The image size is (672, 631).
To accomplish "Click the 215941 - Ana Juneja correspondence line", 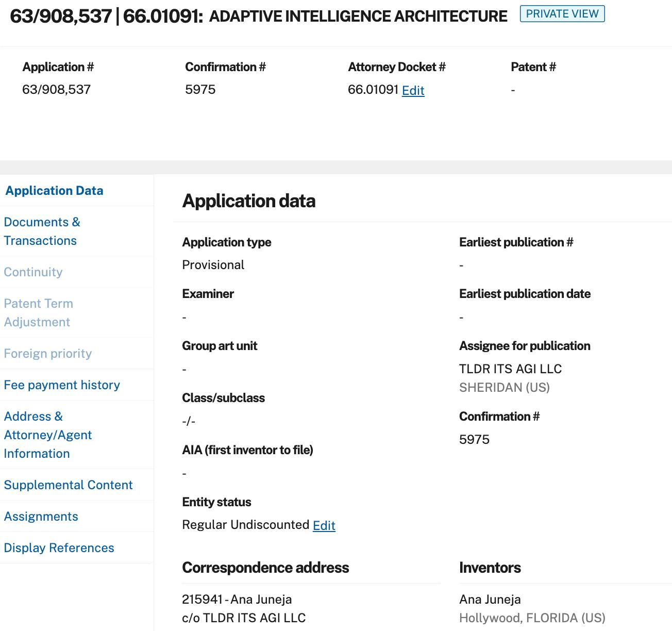I will coord(237,600).
